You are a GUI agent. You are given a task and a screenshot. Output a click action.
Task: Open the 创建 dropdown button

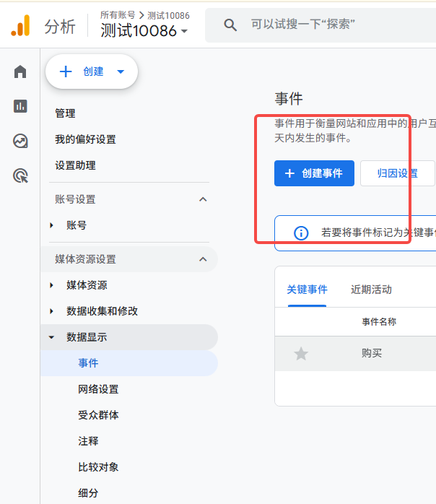(92, 71)
